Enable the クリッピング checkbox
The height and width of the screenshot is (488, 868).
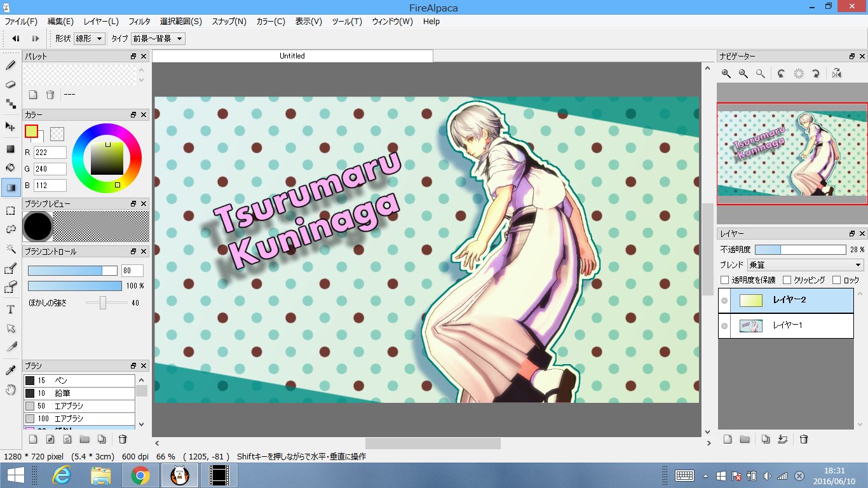tap(787, 280)
